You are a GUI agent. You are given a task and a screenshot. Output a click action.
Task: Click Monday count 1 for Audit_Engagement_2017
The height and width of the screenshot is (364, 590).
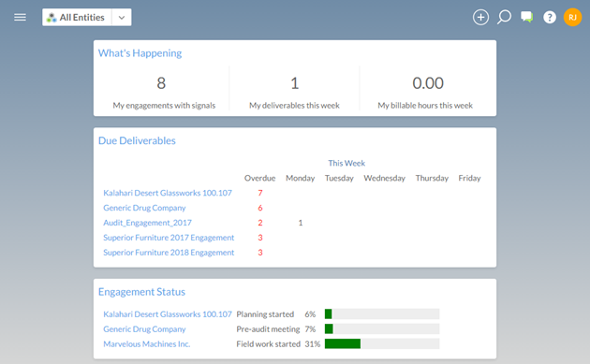pos(301,223)
